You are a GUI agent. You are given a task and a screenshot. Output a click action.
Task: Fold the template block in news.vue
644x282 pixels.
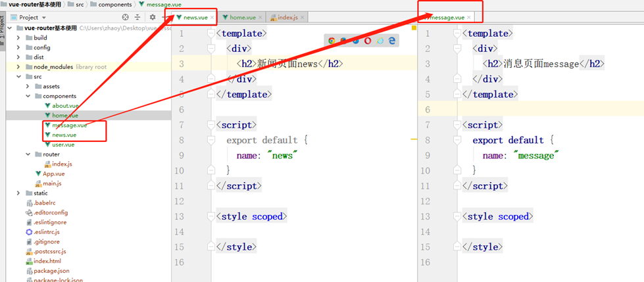pos(211,34)
